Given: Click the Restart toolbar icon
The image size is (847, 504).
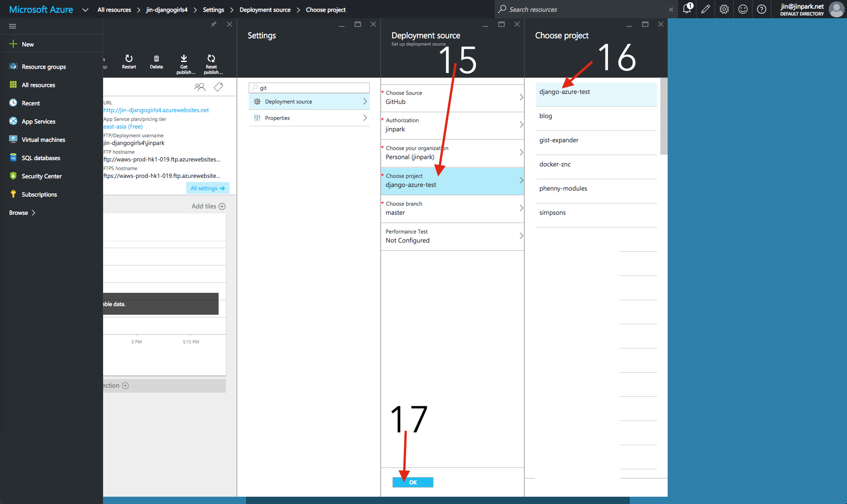Looking at the screenshot, I should [x=129, y=59].
